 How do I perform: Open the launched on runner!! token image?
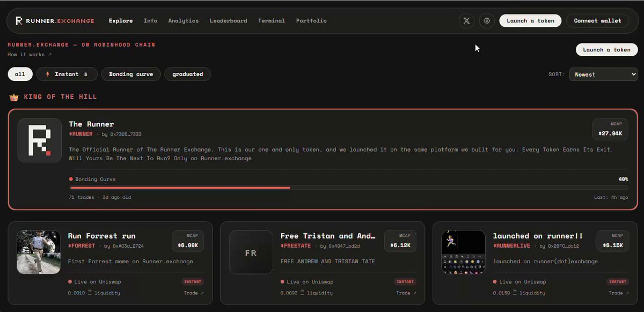[x=464, y=252]
